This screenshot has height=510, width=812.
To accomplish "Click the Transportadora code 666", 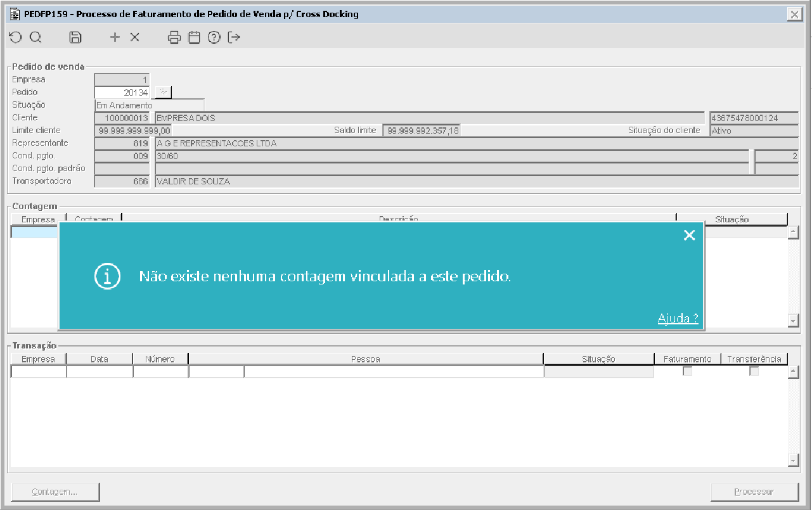I will pyautogui.click(x=122, y=181).
